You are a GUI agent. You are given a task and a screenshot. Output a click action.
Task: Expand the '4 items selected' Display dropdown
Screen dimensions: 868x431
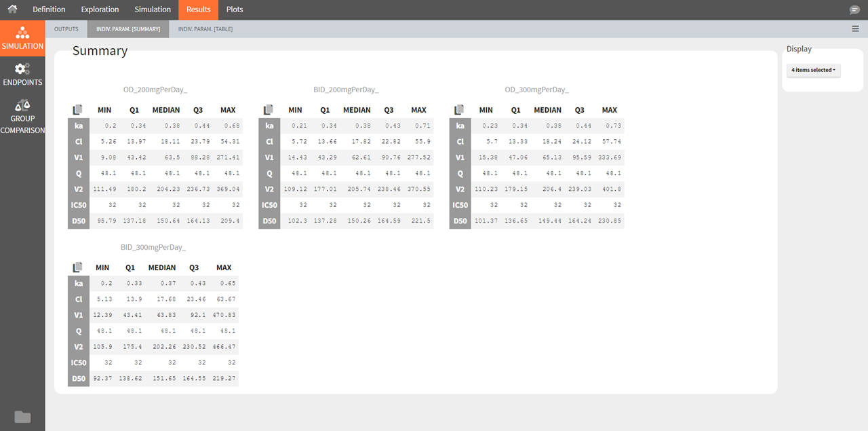pos(813,70)
